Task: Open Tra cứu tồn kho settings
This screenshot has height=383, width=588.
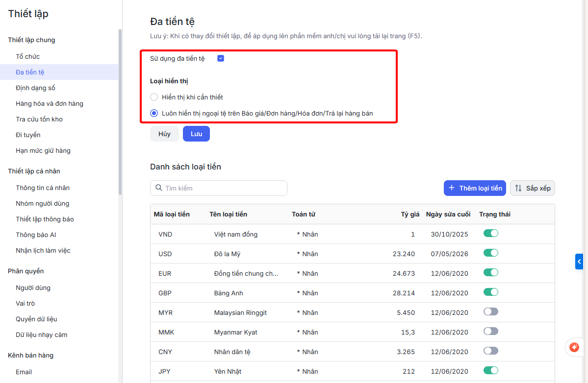Action: click(39, 120)
